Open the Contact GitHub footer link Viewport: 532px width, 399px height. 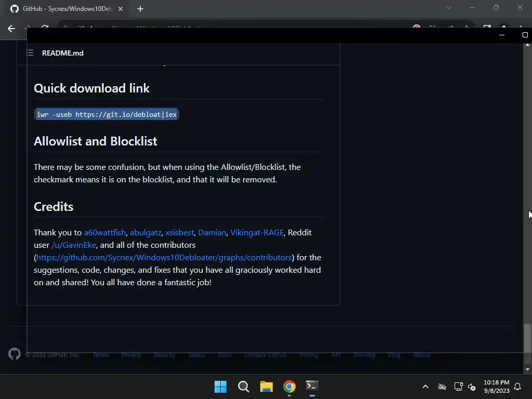[265, 355]
